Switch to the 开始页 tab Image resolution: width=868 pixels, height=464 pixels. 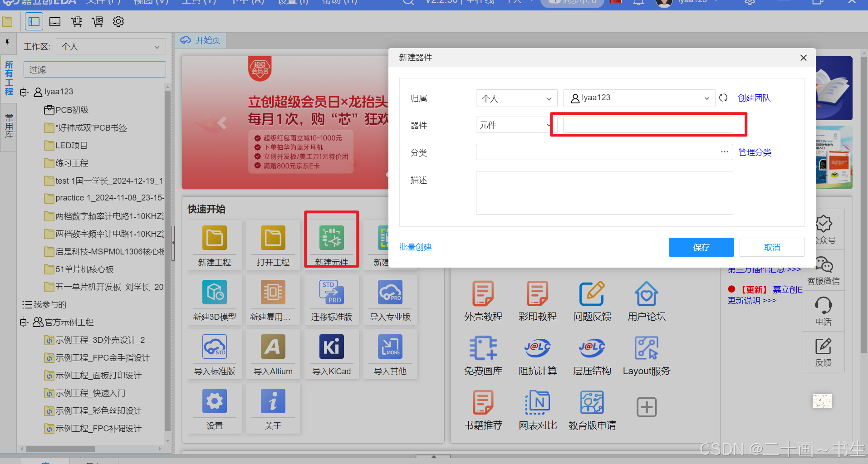point(201,40)
